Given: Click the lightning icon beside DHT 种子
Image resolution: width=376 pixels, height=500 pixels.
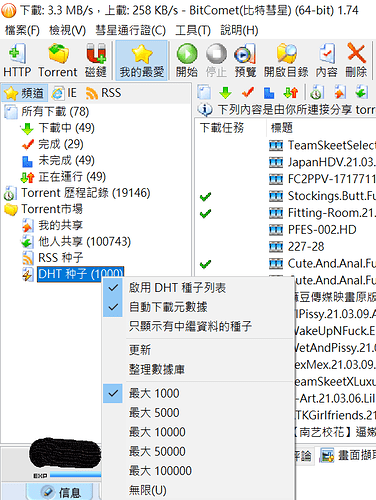Looking at the screenshot, I should click(28, 274).
